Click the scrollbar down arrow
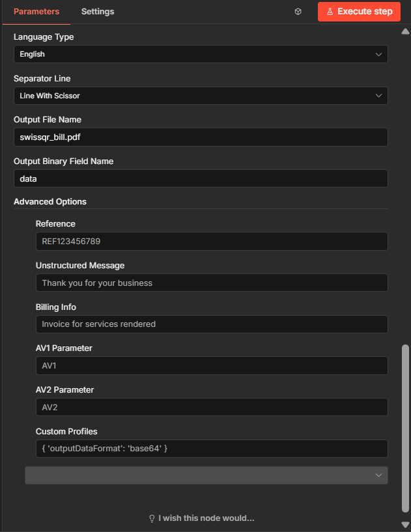 point(406,524)
